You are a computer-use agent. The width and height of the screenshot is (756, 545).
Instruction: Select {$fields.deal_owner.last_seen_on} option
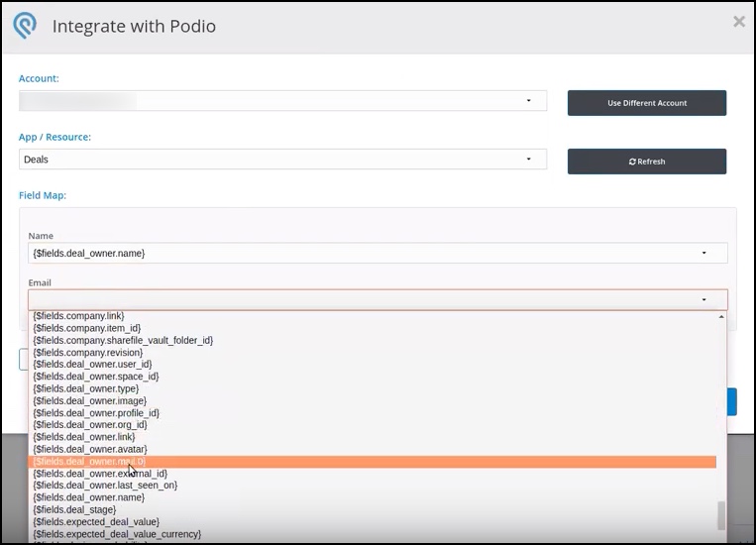[105, 486]
